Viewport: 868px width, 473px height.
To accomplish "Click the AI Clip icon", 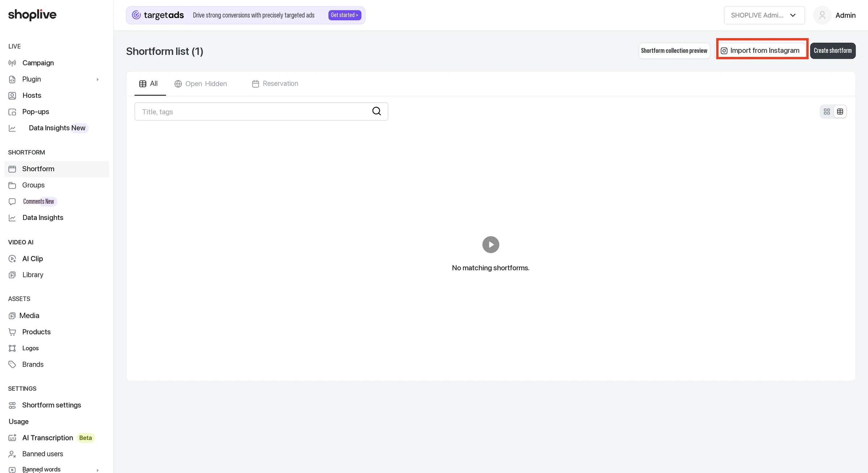I will [x=12, y=259].
